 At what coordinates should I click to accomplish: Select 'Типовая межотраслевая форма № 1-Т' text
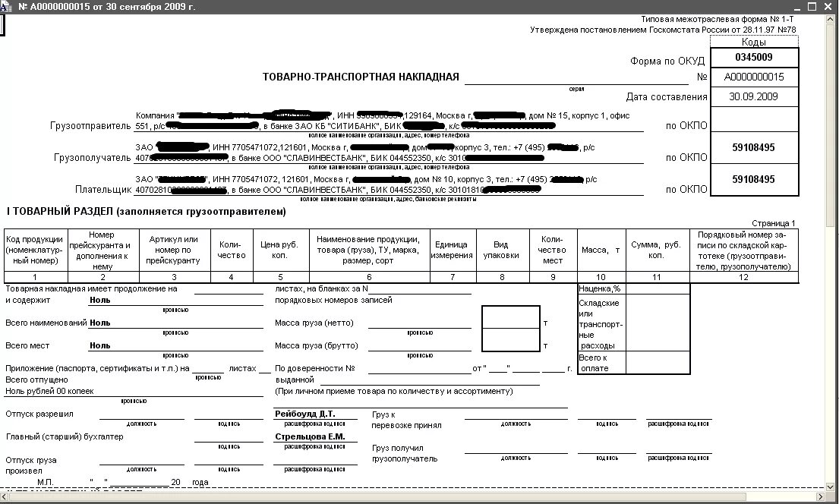[x=717, y=19]
